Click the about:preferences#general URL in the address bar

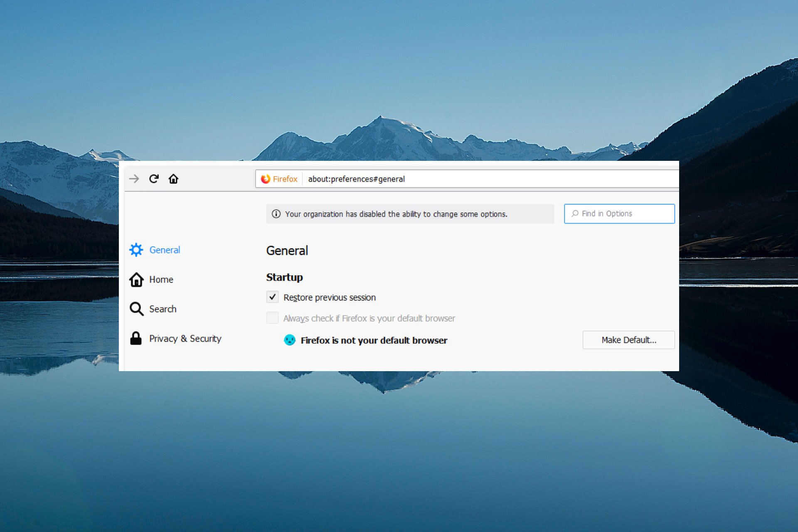[356, 179]
